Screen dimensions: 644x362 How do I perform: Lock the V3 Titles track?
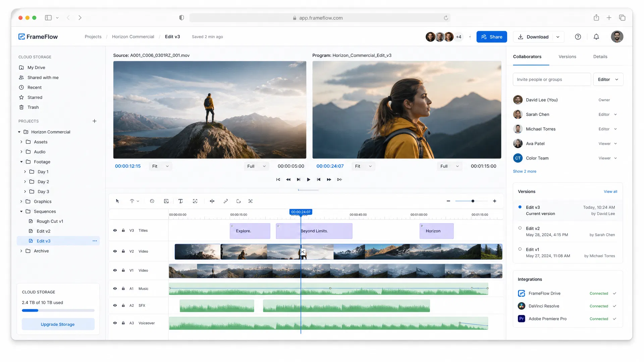pyautogui.click(x=123, y=231)
